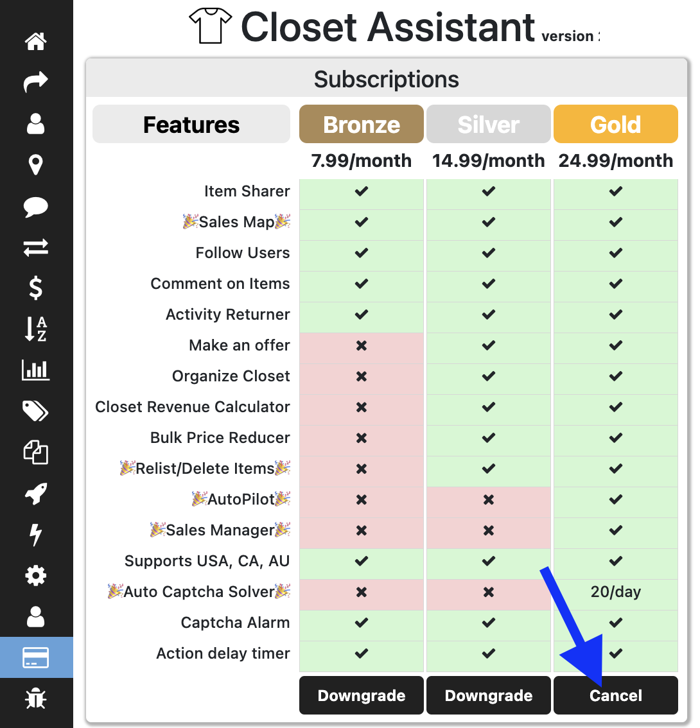Open the A-Z sort icon
Viewport: 700px width, 728px height.
pyautogui.click(x=36, y=329)
